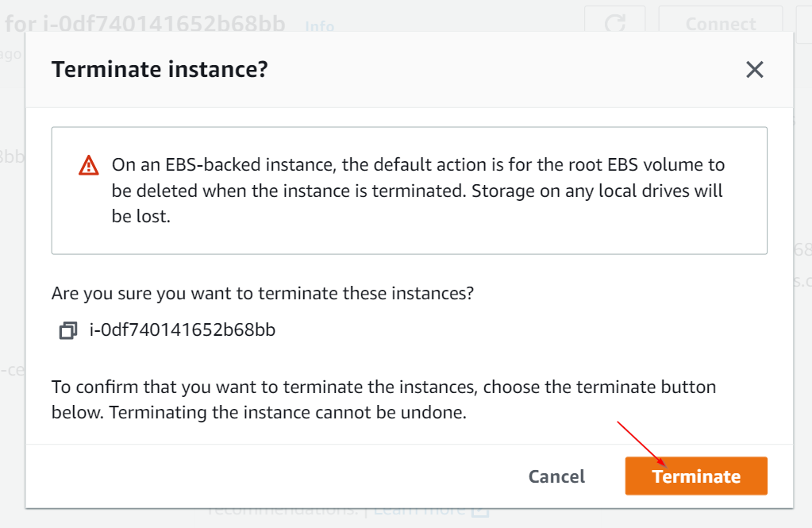Image resolution: width=812 pixels, height=528 pixels.
Task: Click the EBS-backed instance warning message text
Action: point(418,191)
